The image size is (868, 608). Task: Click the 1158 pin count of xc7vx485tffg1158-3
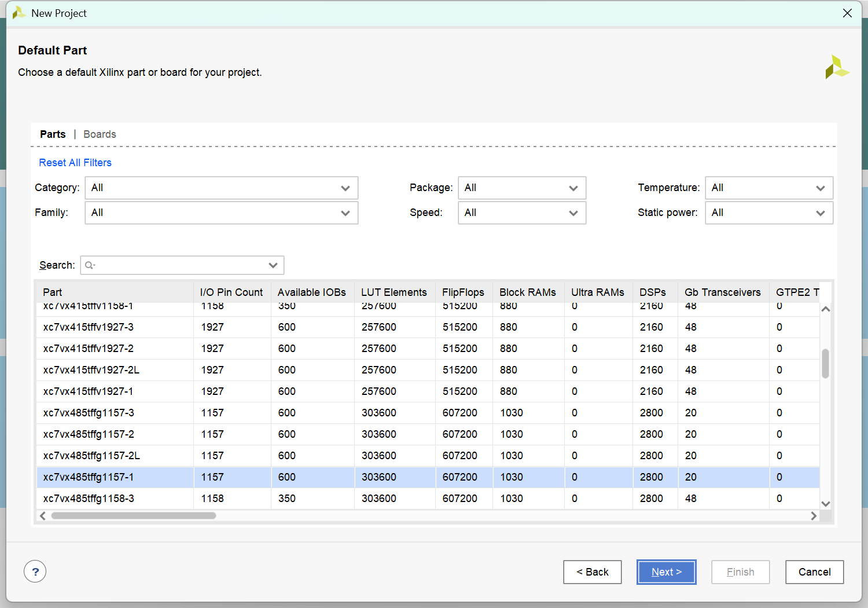tap(212, 499)
